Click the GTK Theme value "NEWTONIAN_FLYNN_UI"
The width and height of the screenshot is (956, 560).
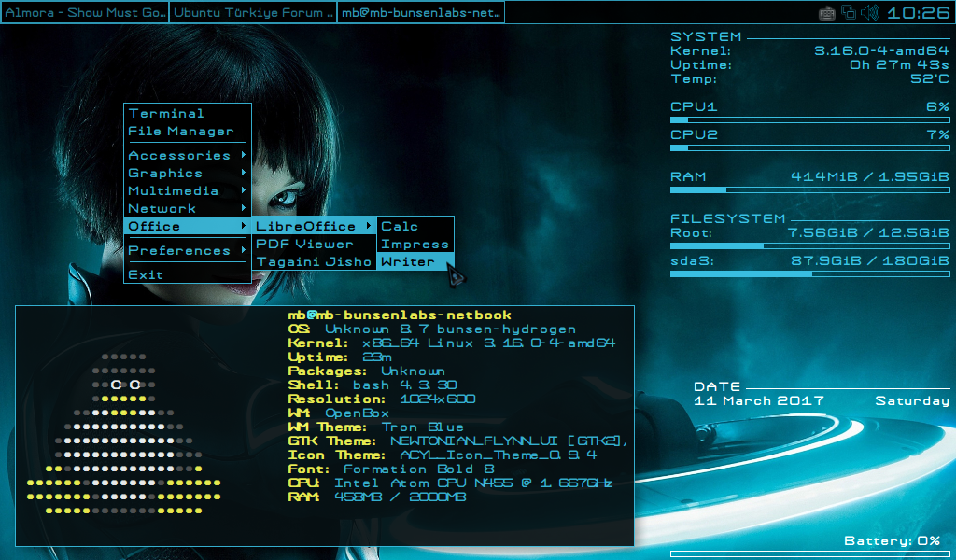[473, 441]
